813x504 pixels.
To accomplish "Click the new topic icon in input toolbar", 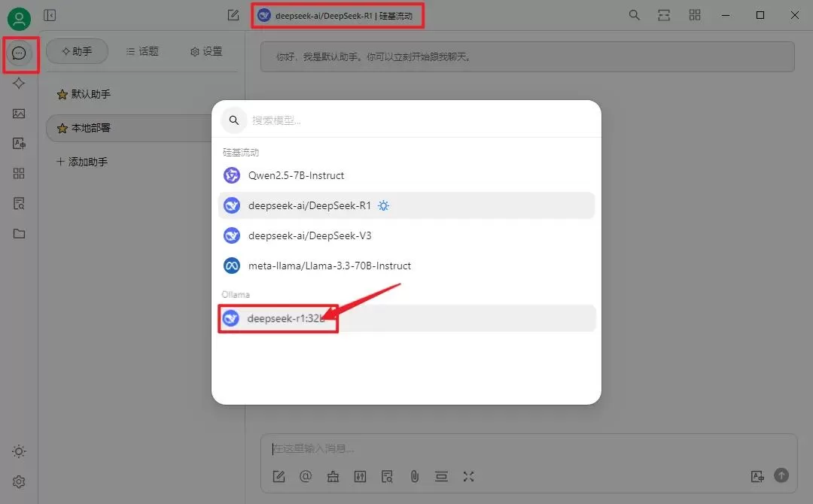I will tap(279, 477).
